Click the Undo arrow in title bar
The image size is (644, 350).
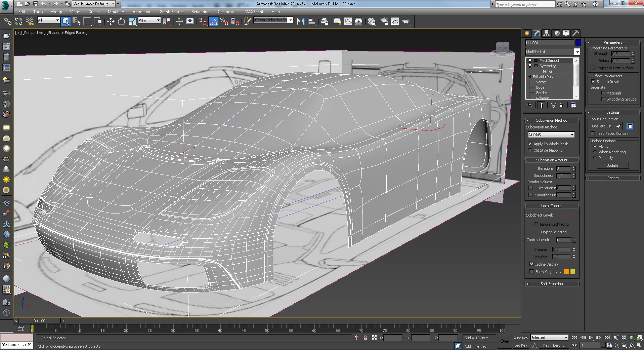coord(44,4)
